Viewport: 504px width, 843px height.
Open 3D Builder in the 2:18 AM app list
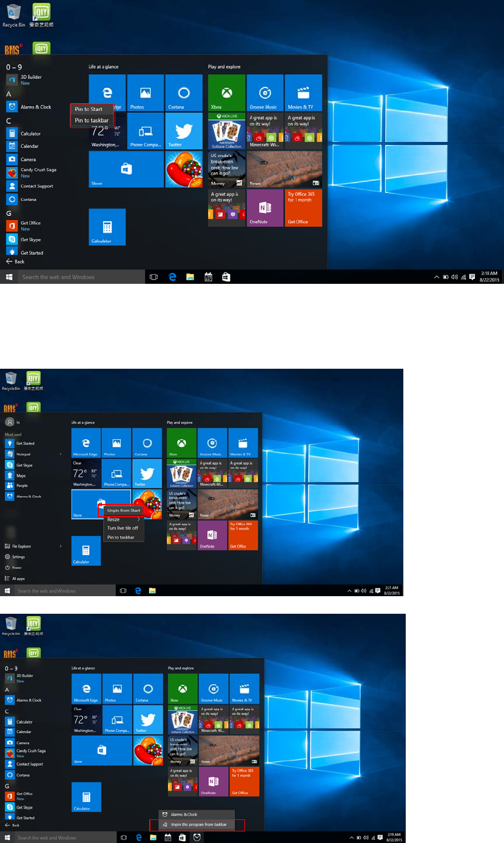[x=24, y=80]
